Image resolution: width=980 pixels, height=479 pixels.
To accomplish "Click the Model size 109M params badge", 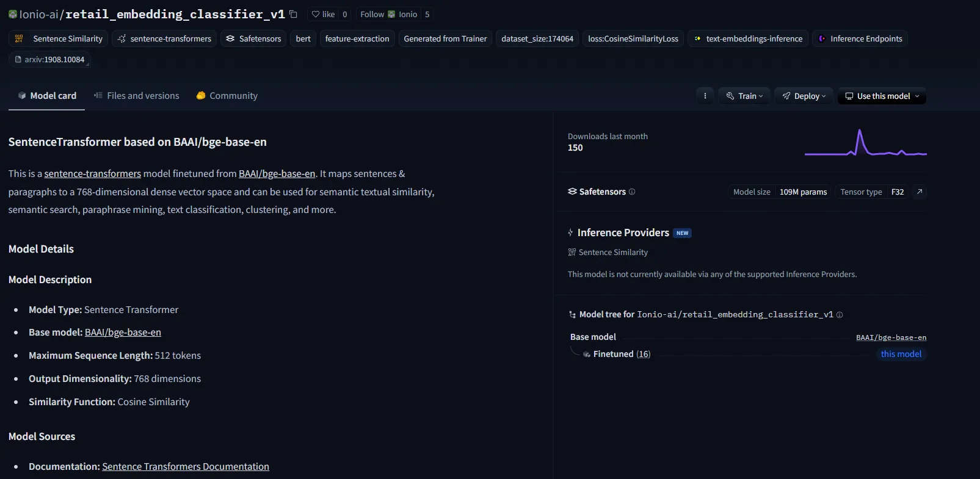I will 780,192.
